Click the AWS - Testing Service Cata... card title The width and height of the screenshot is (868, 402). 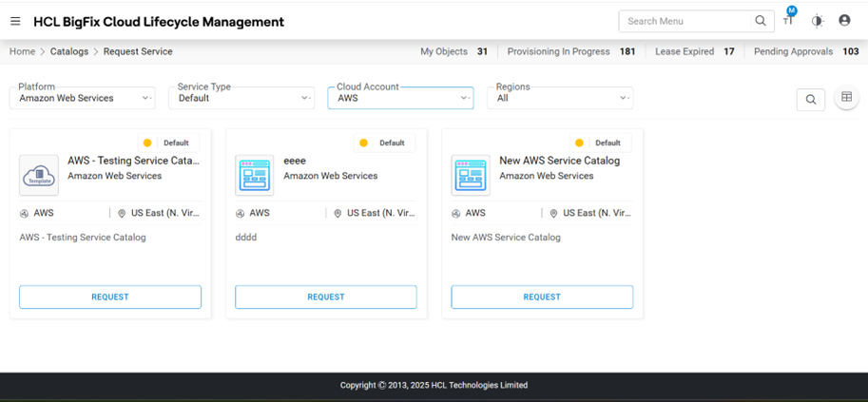133,161
